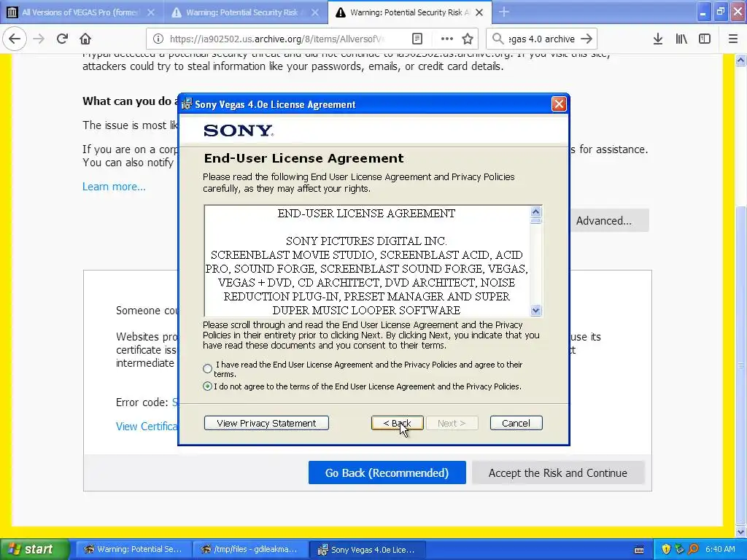Click View Privacy Statement button
The width and height of the screenshot is (747, 560).
pyautogui.click(x=266, y=423)
